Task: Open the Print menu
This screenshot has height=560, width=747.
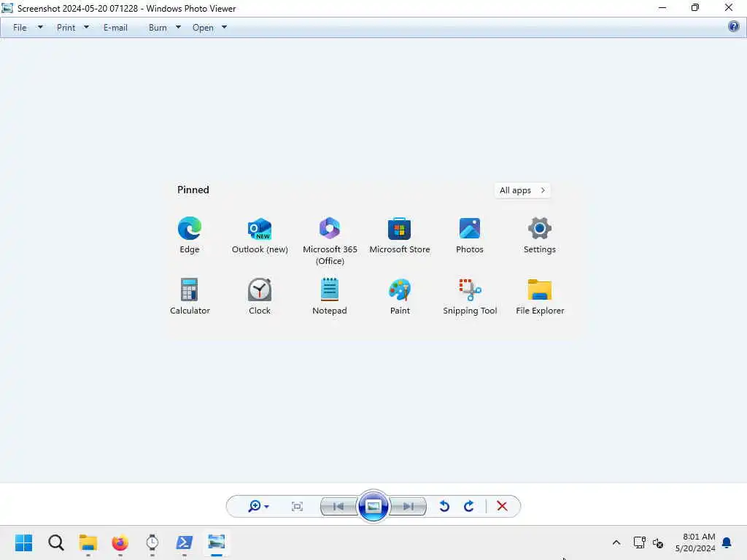Action: 66,28
